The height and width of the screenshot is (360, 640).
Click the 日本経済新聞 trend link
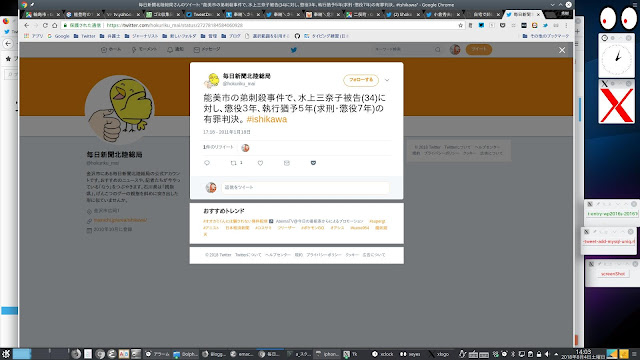click(x=237, y=228)
